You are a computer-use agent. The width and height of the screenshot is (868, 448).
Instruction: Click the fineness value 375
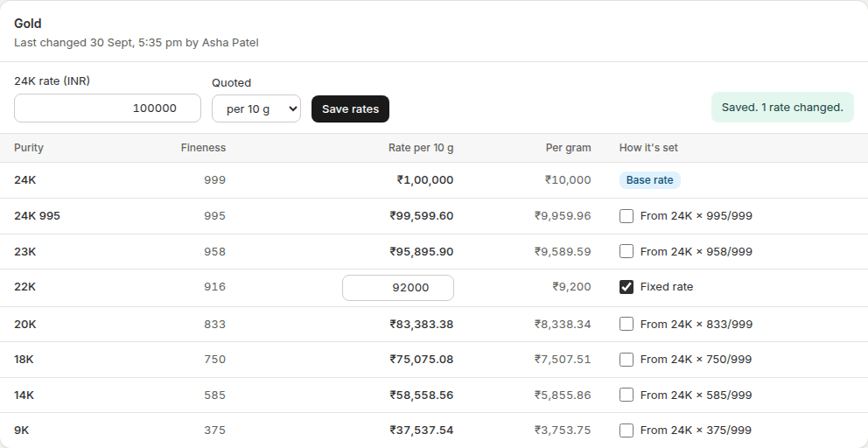tap(214, 430)
